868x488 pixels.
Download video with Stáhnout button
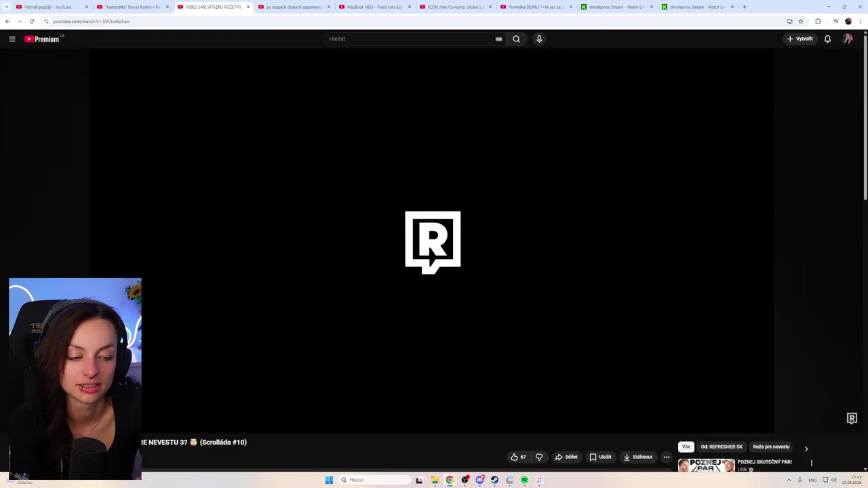coord(637,457)
